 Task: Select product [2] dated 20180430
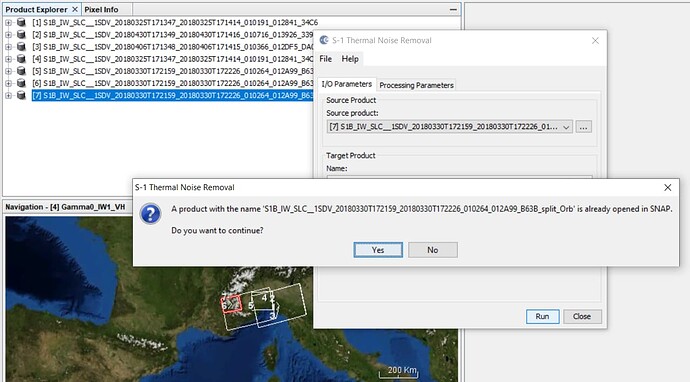click(x=172, y=35)
